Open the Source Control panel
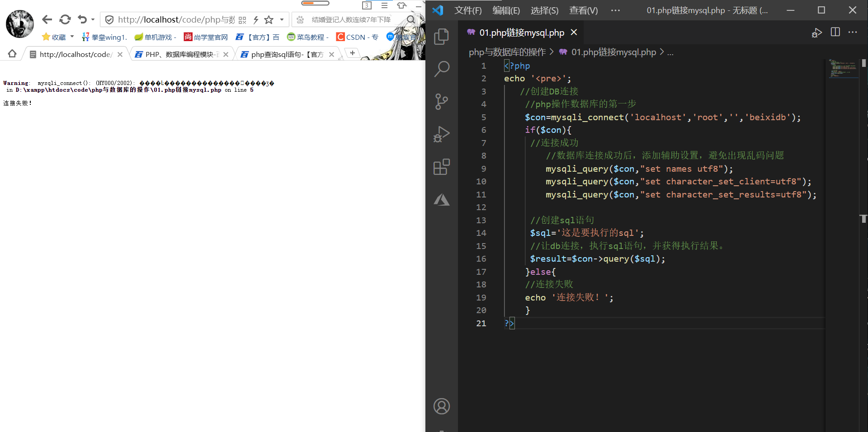868x432 pixels. point(441,102)
